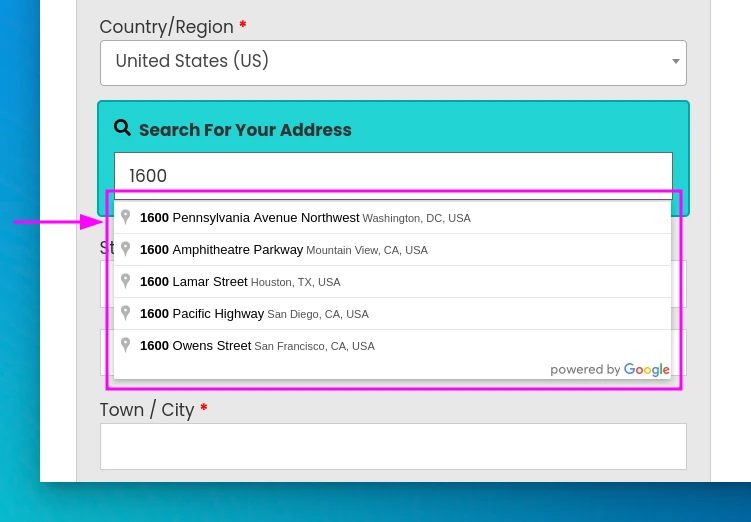The height and width of the screenshot is (522, 751).
Task: Click the magnifier icon beside Search For Your Address
Action: [x=122, y=128]
